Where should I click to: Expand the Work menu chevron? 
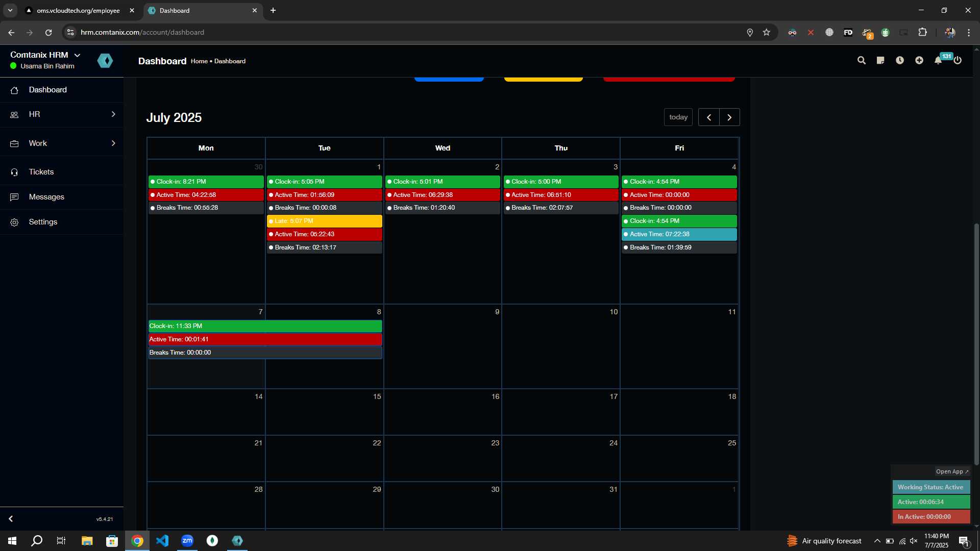pos(113,143)
